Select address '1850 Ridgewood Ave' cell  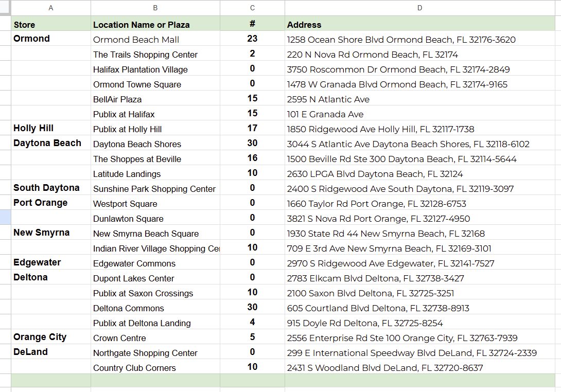(x=419, y=128)
